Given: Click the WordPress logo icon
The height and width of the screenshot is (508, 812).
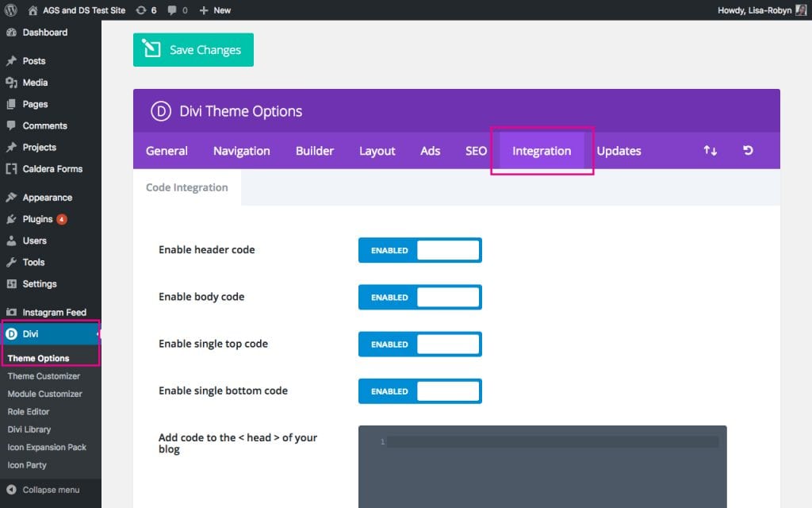Looking at the screenshot, I should (x=11, y=10).
